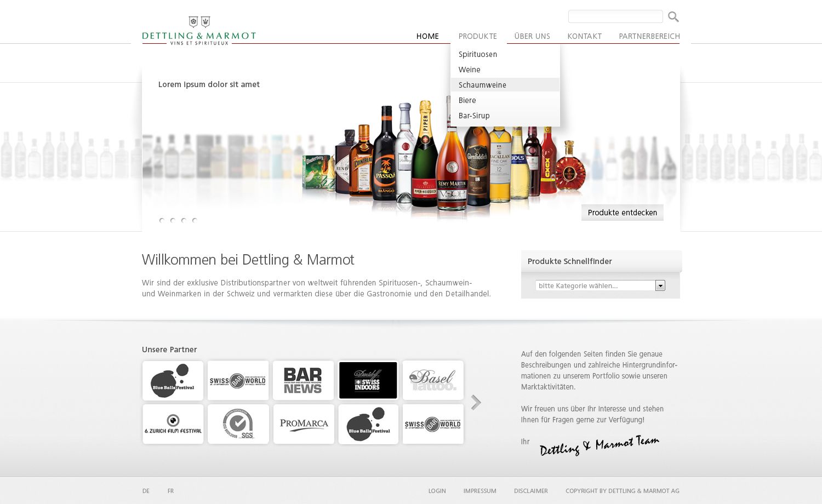Click the SGS certification partner logo
The image size is (822, 504).
[238, 424]
